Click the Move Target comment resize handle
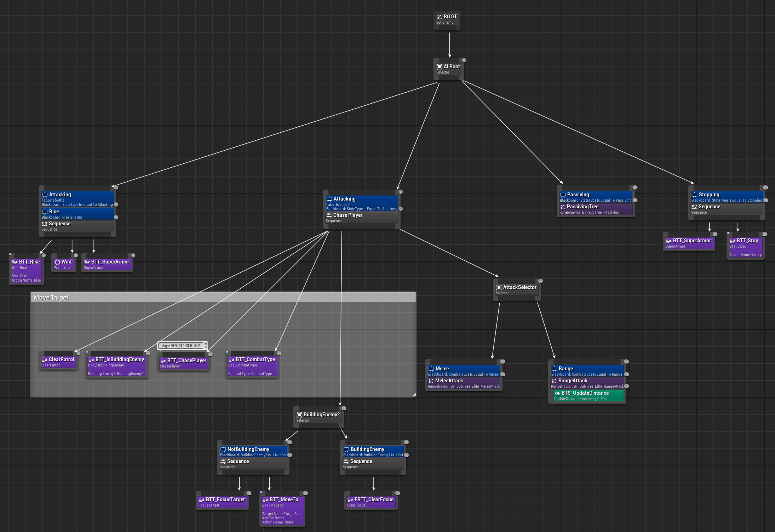This screenshot has width=775, height=532. point(414,395)
